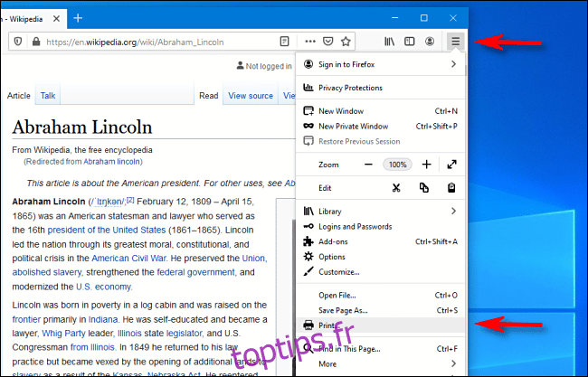Open the 'from Illinois' link

[92, 347]
